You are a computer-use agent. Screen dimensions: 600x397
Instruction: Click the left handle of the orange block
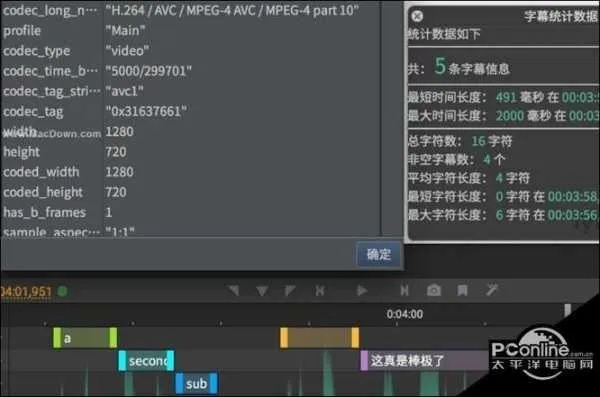284,338
